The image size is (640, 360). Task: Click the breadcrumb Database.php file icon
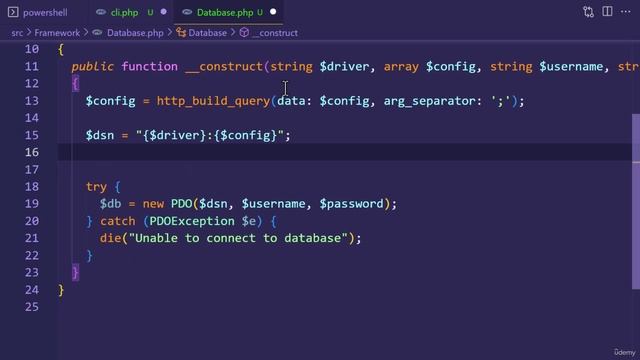(x=97, y=33)
